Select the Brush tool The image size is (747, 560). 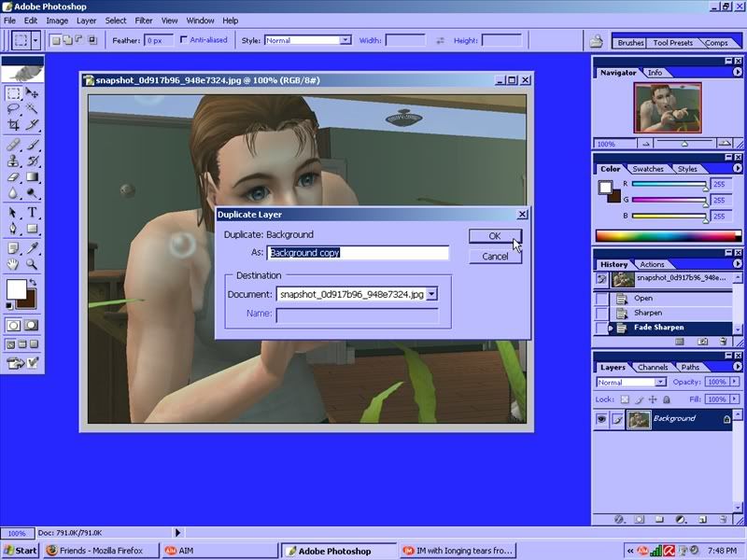click(32, 145)
